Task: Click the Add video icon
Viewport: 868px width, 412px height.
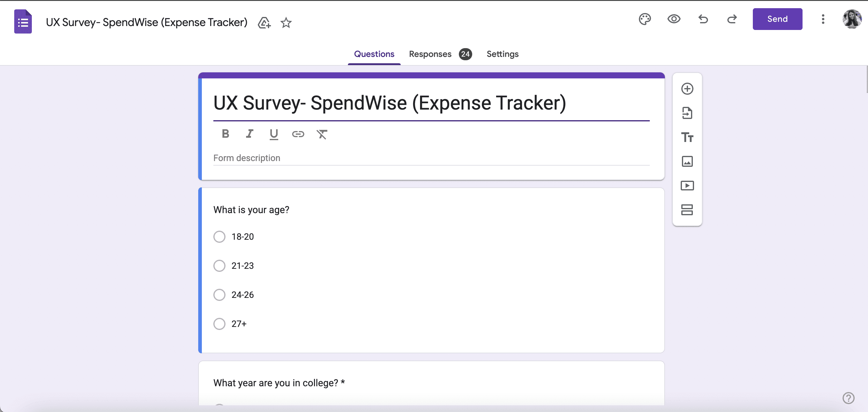Action: click(x=687, y=186)
